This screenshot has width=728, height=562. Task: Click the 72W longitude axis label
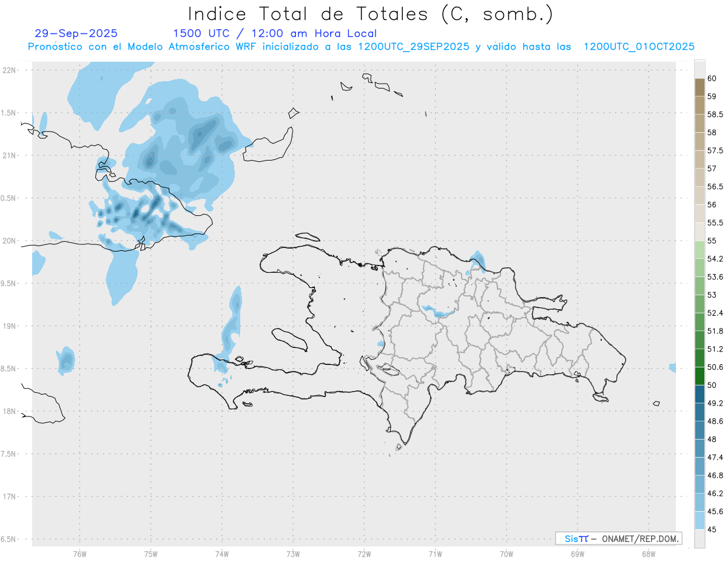pos(364,554)
